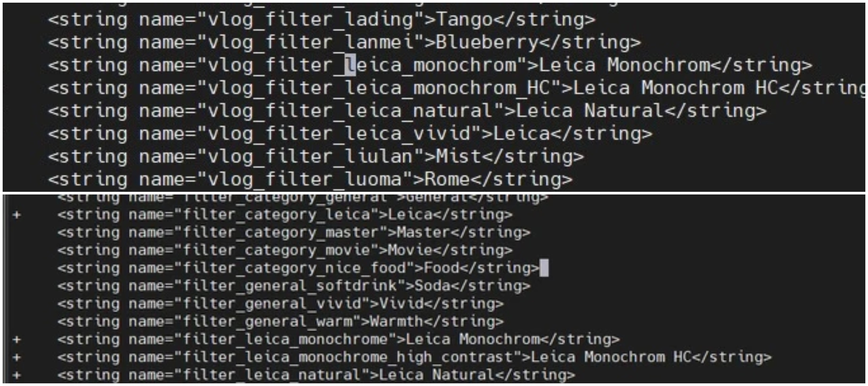Click the Rome string value
Screen dimensions: 868x386
(x=447, y=180)
